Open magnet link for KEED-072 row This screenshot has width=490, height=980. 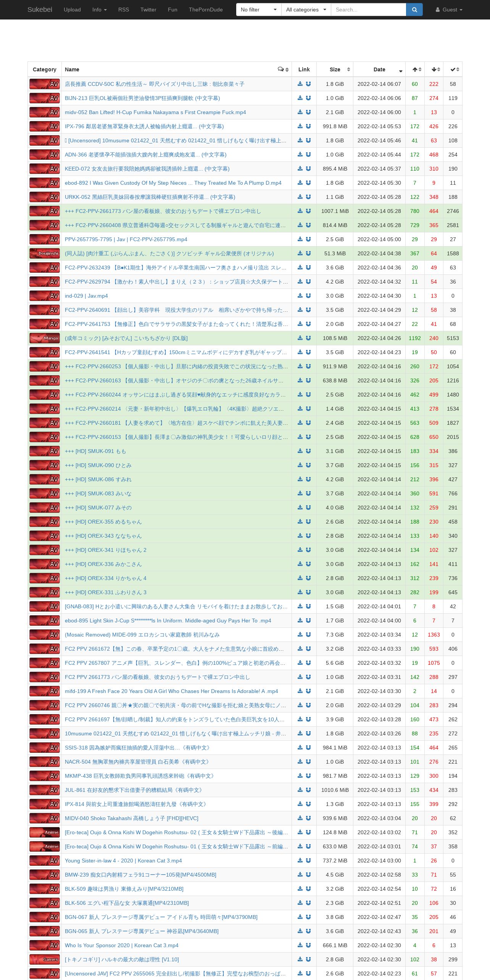(308, 169)
